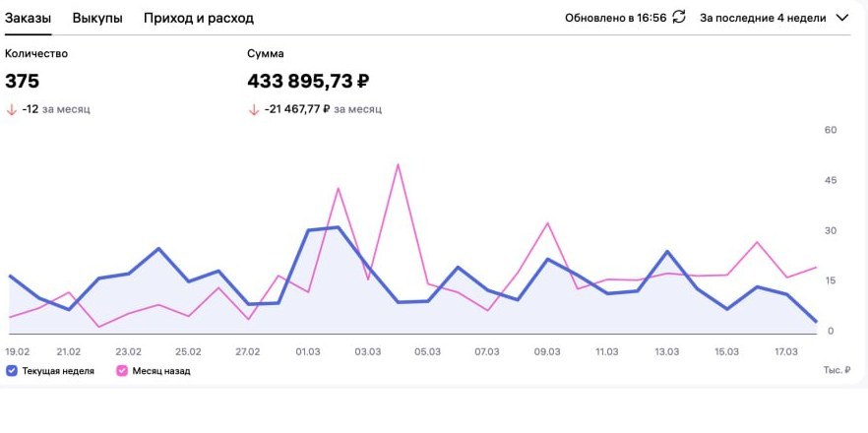Screen dimensions: 868x433
Task: Click the 19.02 date on the axis
Action: click(17, 352)
